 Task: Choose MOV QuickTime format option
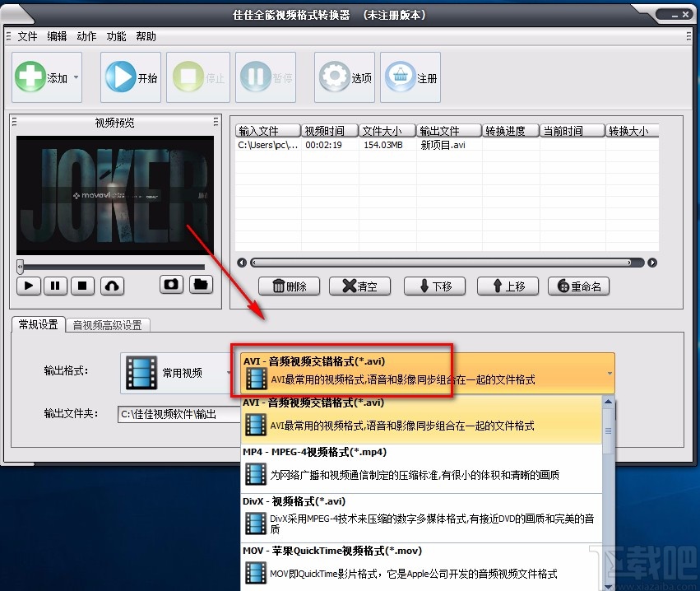(421, 567)
